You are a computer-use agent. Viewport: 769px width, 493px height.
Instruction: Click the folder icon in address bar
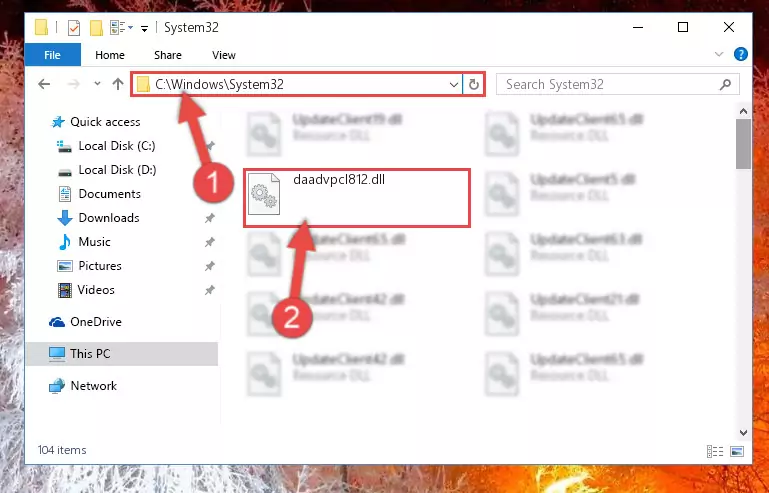click(x=143, y=84)
